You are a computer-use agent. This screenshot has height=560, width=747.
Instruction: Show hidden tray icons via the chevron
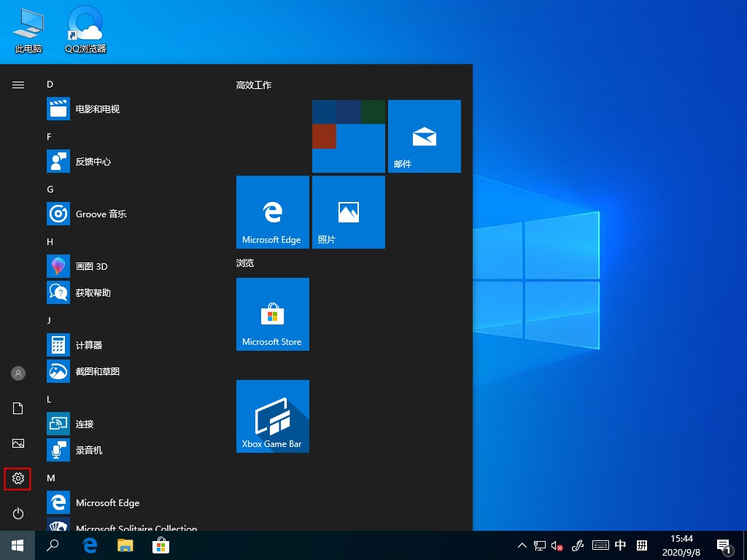[522, 545]
